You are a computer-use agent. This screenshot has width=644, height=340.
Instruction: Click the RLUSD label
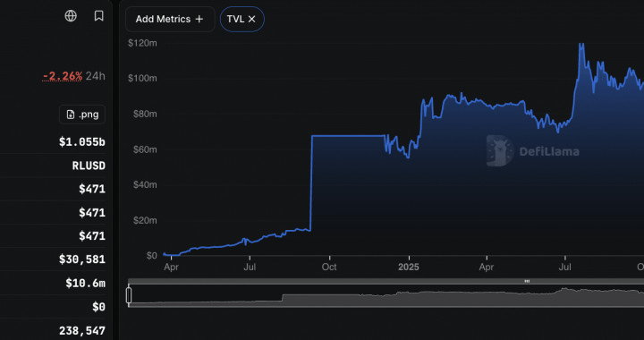89,166
